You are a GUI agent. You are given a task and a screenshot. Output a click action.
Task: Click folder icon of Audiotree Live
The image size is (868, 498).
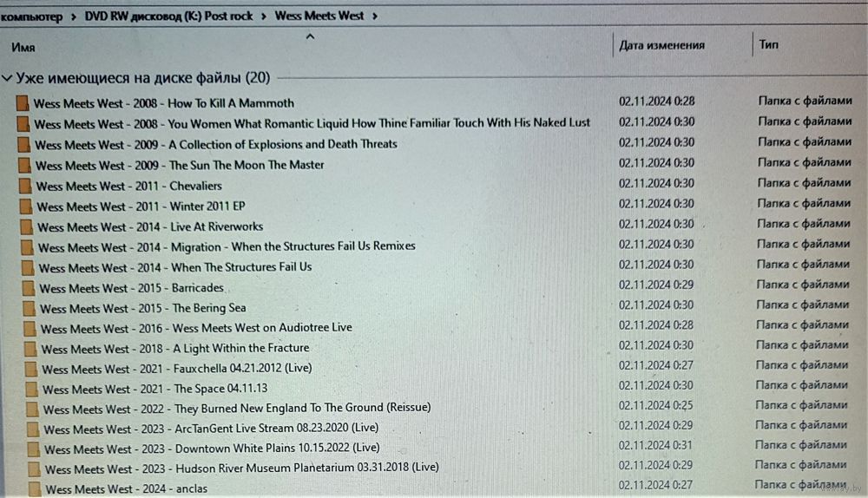(30, 329)
